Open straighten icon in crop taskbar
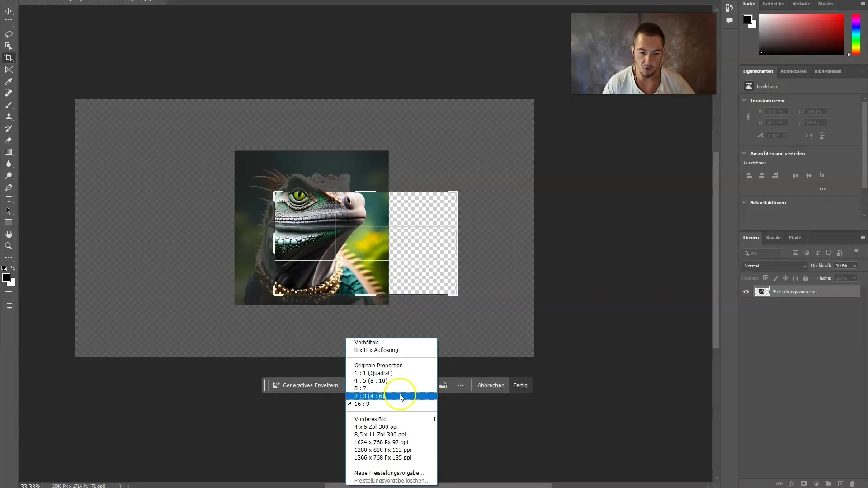This screenshot has height=488, width=868. (x=443, y=385)
